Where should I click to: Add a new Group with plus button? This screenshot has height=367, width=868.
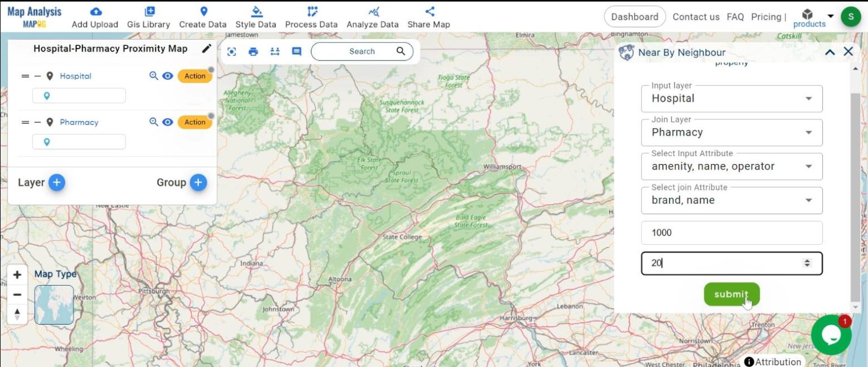198,182
